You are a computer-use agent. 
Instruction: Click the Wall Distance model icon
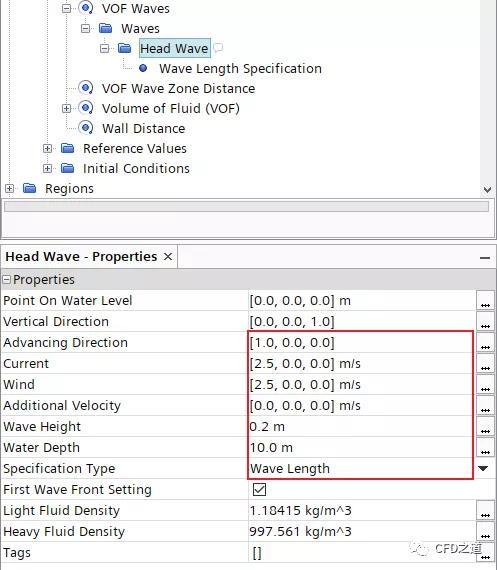(86, 128)
